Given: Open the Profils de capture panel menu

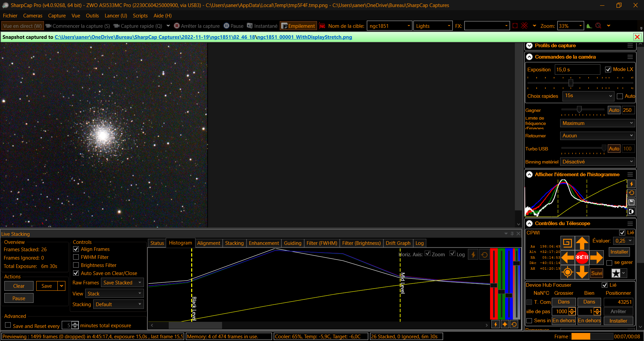Looking at the screenshot, I should tap(630, 46).
